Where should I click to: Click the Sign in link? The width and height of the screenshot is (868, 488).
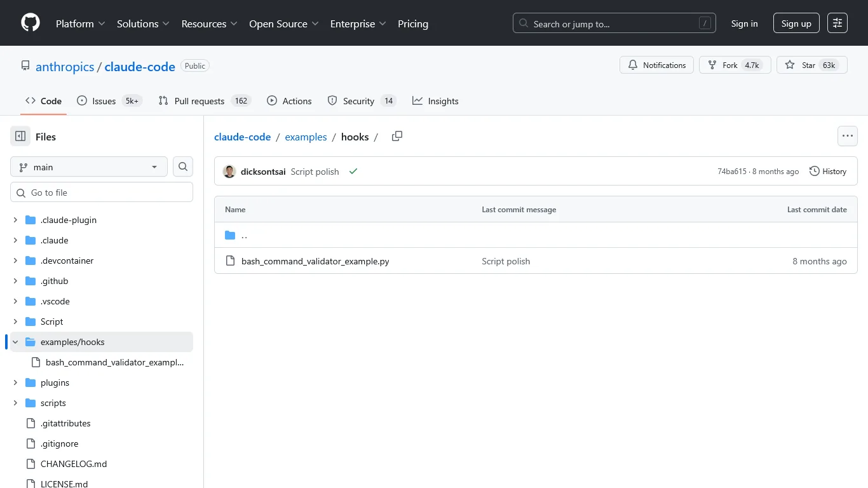[744, 24]
